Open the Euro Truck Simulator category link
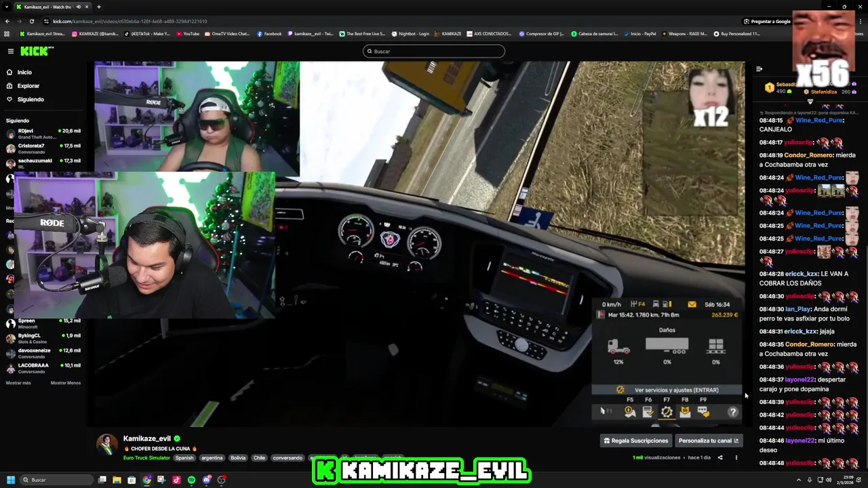This screenshot has height=488, width=868. click(146, 457)
